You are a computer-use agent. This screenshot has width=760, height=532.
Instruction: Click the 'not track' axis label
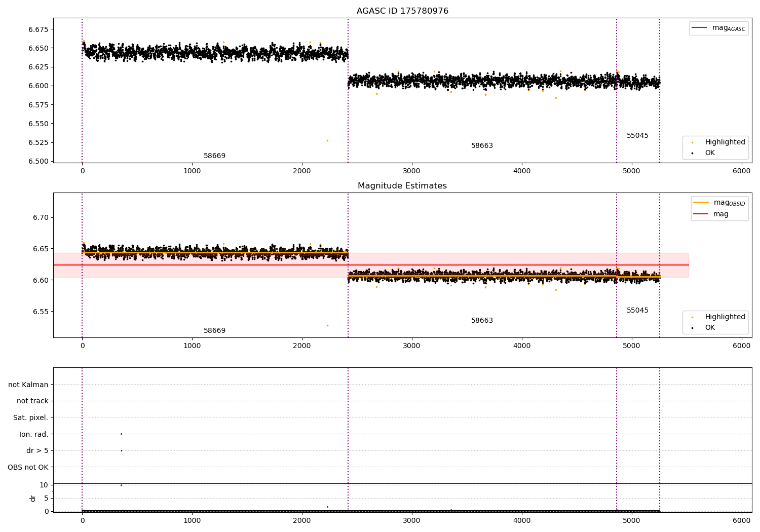pyautogui.click(x=32, y=401)
